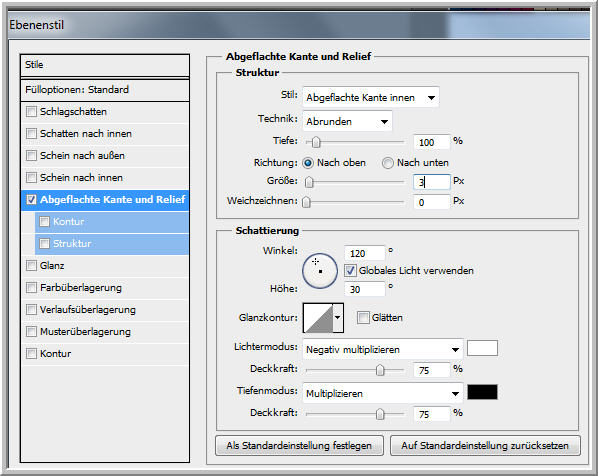Click the Tiefe slider handle
The image size is (598, 476).
(x=316, y=142)
